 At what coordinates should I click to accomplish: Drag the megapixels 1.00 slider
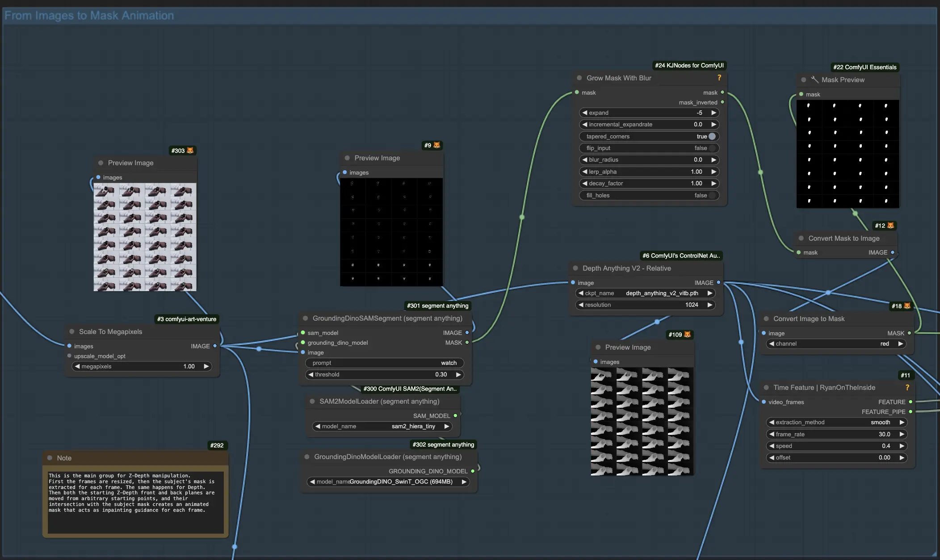tap(142, 365)
